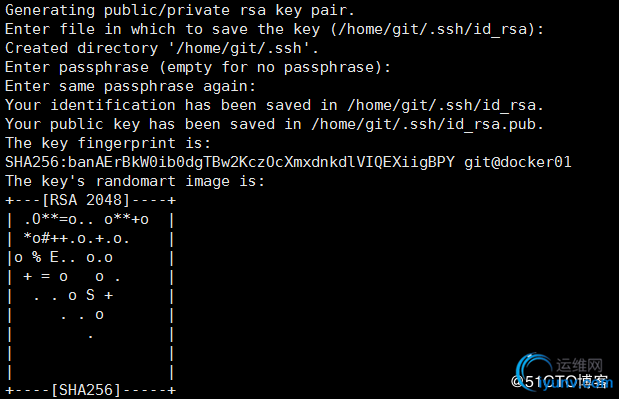Viewport: 619px width, 399px height.
Task: Click the '*o#++.o.+.o.' randomart row
Action: click(76, 238)
